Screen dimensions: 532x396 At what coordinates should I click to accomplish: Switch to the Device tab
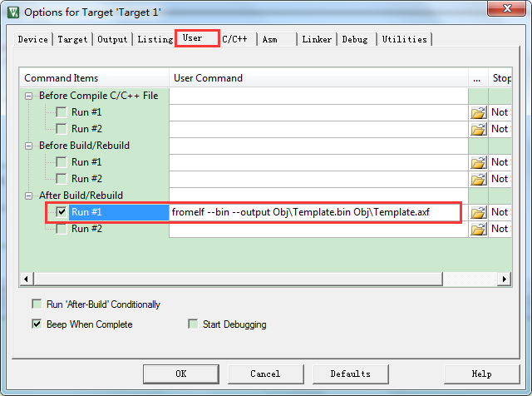[33, 39]
